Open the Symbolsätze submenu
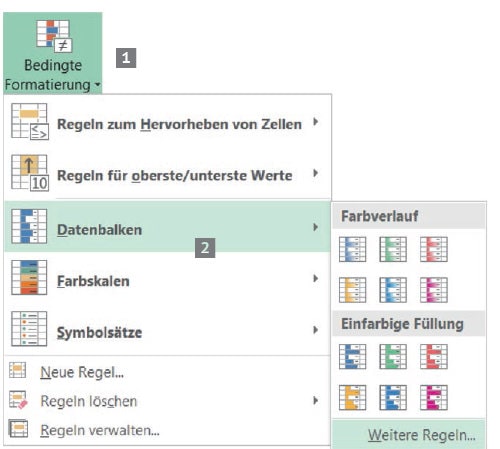This screenshot has height=449, width=500. (167, 330)
